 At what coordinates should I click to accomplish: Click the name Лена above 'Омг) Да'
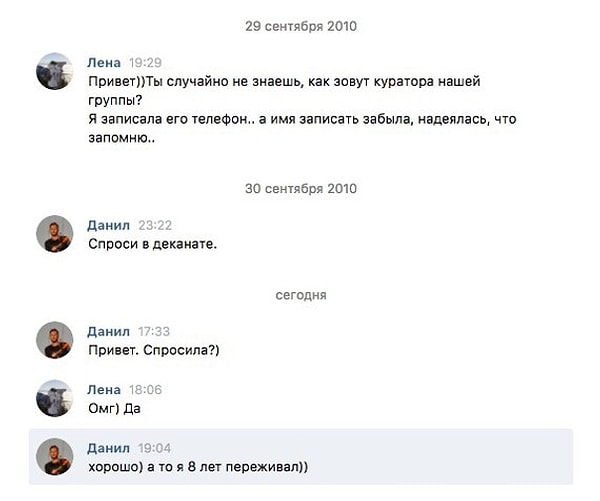click(104, 389)
